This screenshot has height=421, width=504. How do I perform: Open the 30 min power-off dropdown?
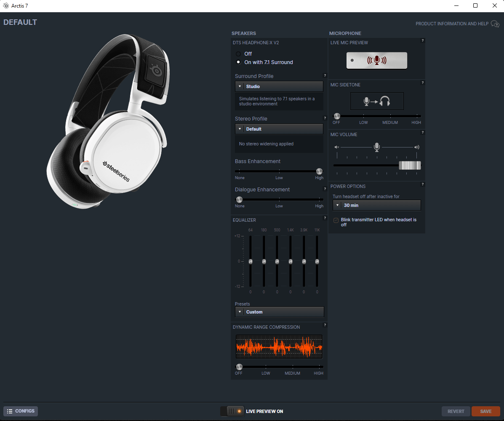[x=377, y=205]
